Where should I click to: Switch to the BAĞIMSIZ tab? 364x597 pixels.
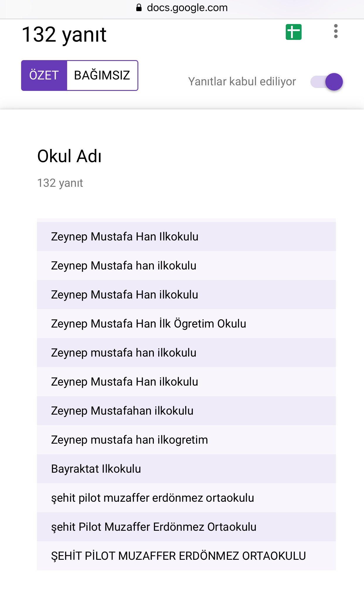(102, 75)
